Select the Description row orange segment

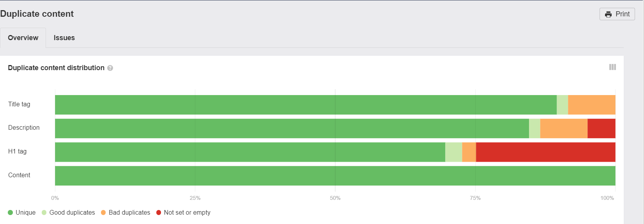564,129
